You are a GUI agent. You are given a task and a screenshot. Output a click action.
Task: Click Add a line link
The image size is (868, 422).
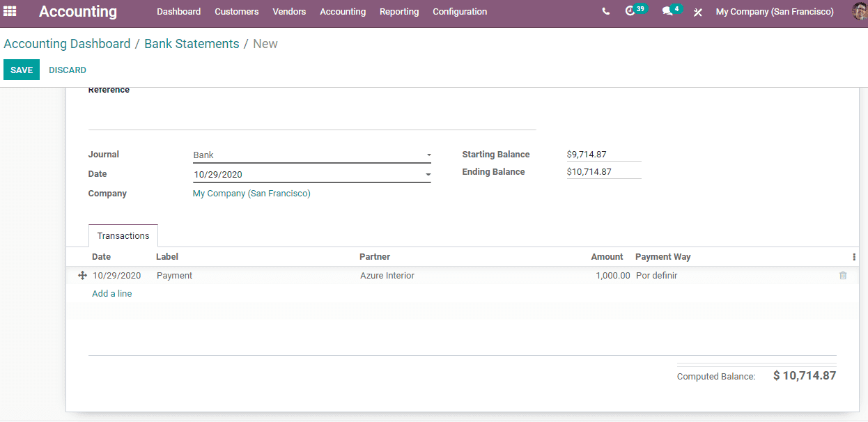pyautogui.click(x=112, y=294)
